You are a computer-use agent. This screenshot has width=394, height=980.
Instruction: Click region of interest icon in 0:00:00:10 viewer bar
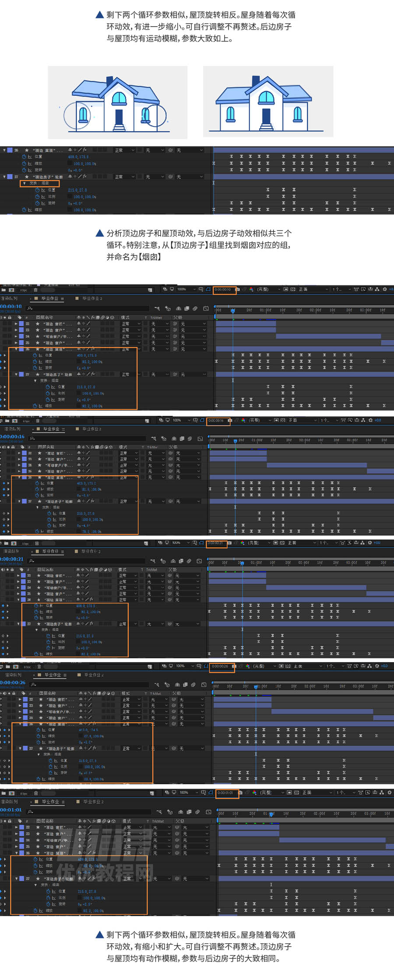point(286,289)
